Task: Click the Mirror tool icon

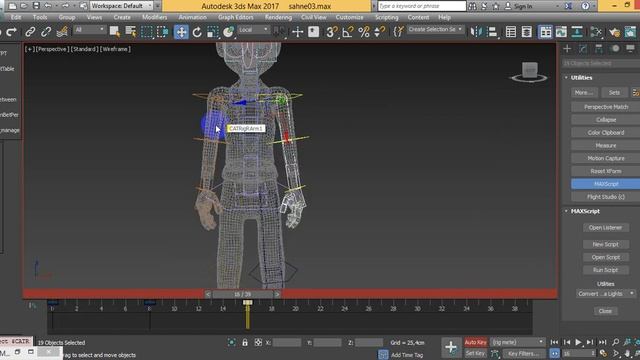Action: 476,32
